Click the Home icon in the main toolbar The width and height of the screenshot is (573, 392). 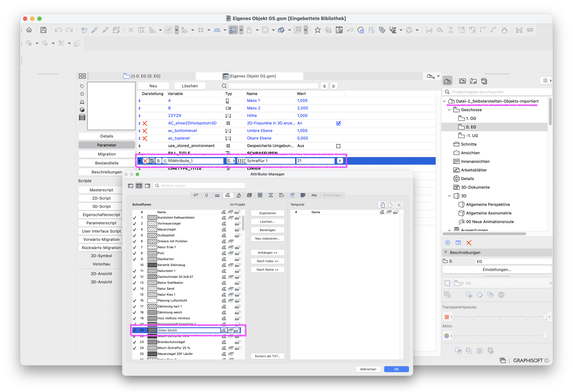point(29,30)
